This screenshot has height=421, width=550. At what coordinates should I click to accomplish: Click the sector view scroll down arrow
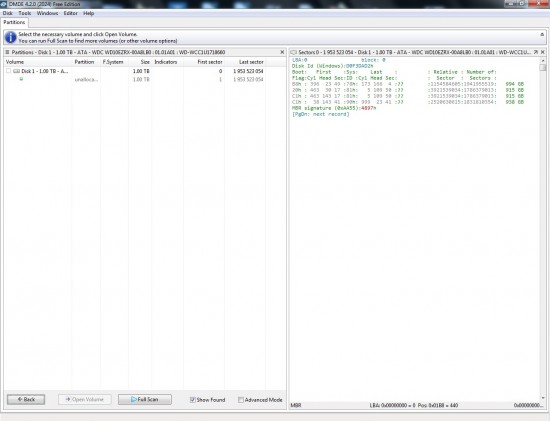(x=543, y=398)
